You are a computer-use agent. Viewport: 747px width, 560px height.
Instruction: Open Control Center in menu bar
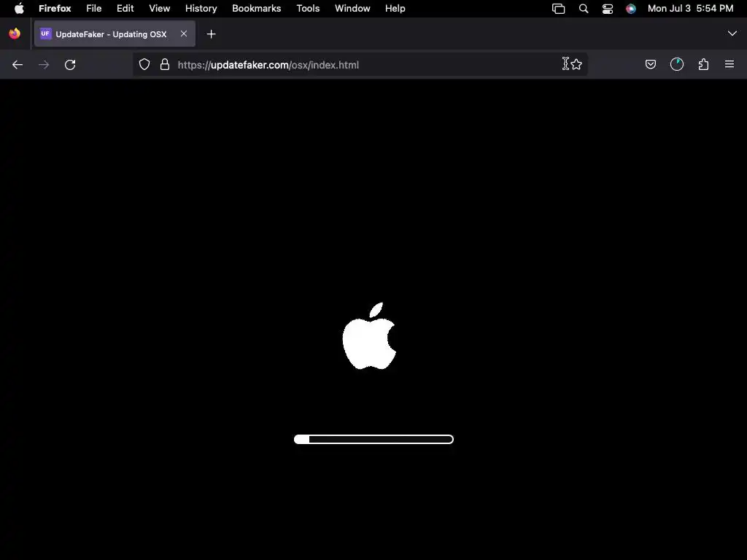click(x=608, y=9)
